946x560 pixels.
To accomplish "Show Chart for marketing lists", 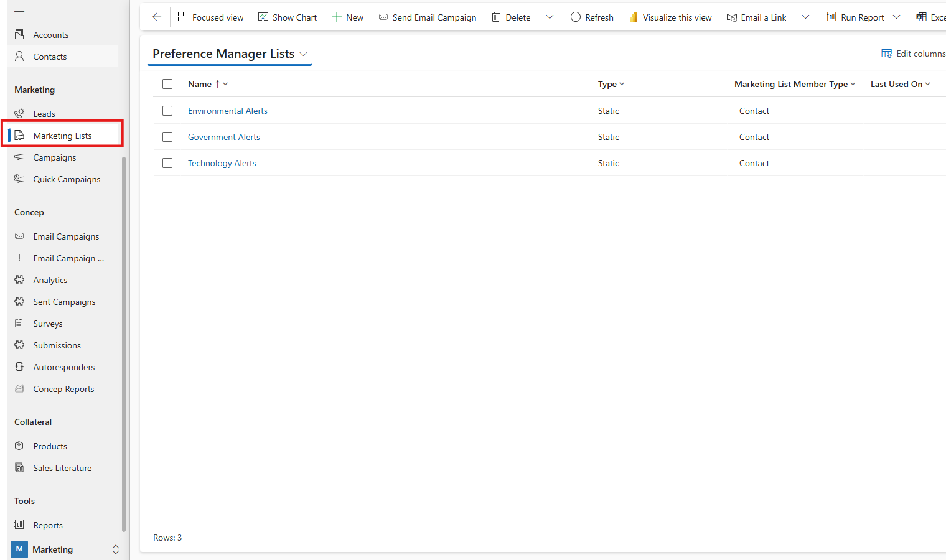I will tap(287, 17).
